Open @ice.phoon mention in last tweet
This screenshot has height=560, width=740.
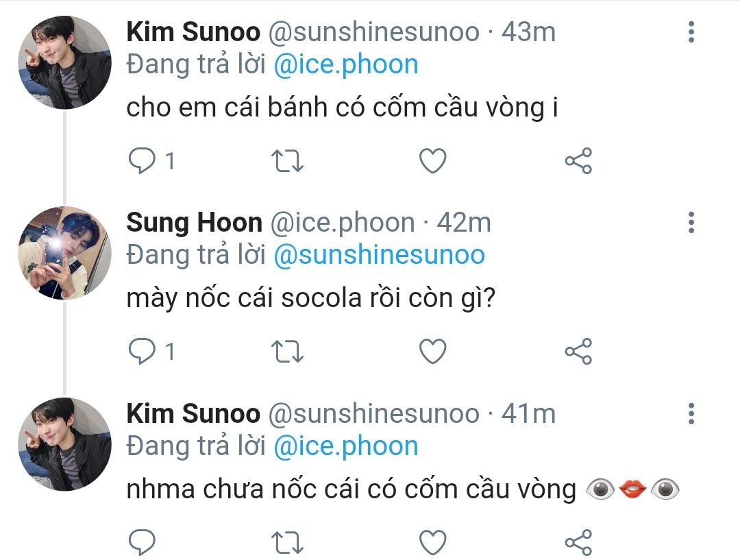click(x=345, y=446)
